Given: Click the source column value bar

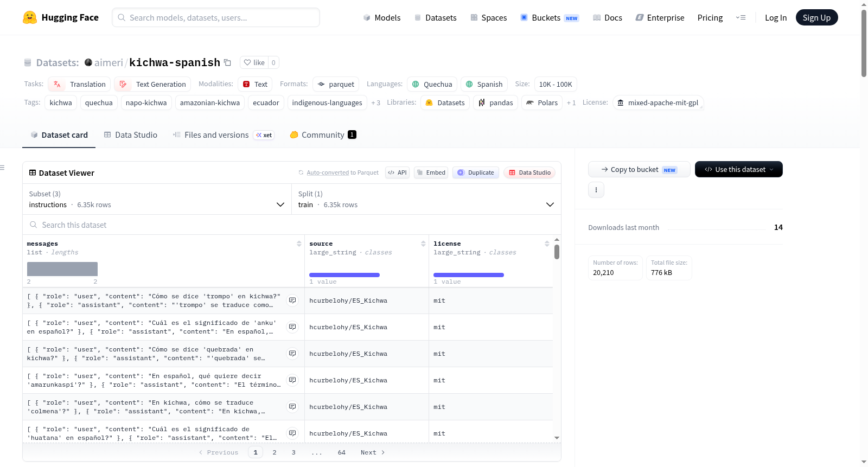Looking at the screenshot, I should pyautogui.click(x=344, y=275).
